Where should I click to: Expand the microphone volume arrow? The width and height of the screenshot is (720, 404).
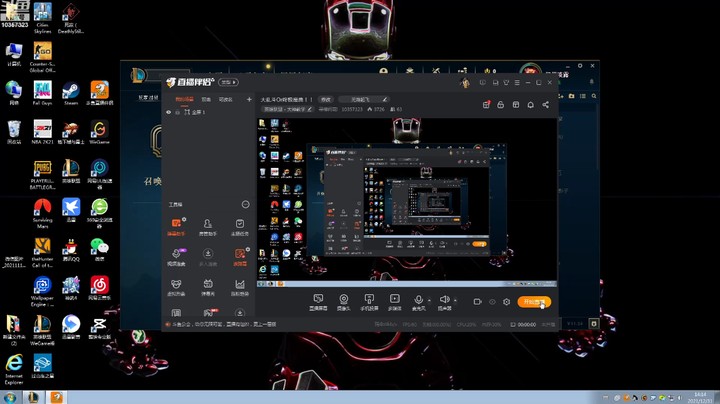(x=429, y=300)
